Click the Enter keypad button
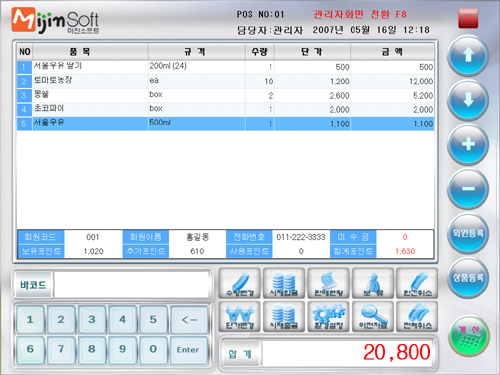The image size is (500, 375). point(189,349)
